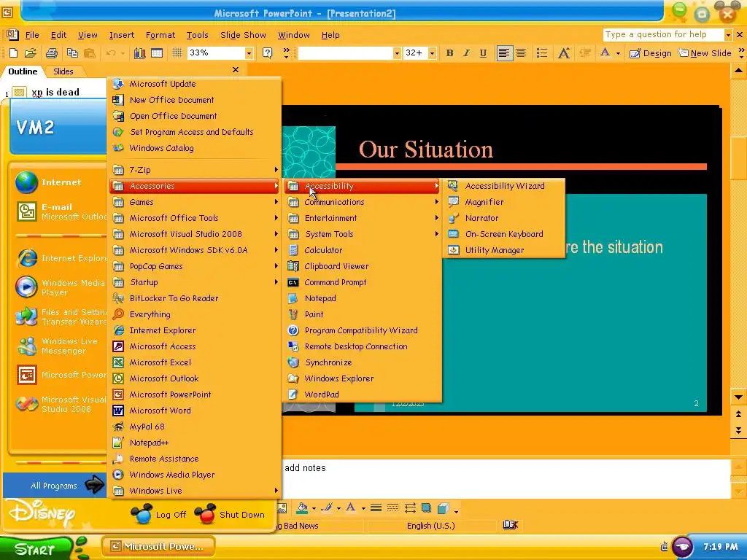Screen dimensions: 747x560
Task: Open the font size 32+ dropdown
Action: pyautogui.click(x=432, y=53)
